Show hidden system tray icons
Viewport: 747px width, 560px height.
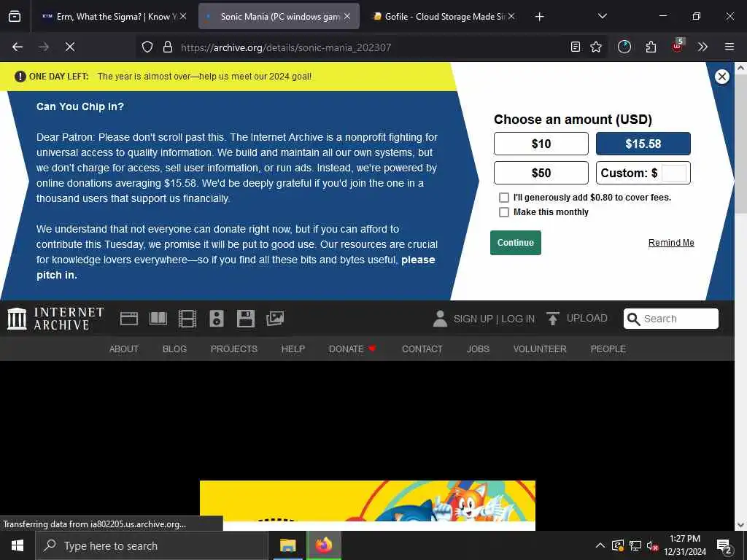point(600,545)
